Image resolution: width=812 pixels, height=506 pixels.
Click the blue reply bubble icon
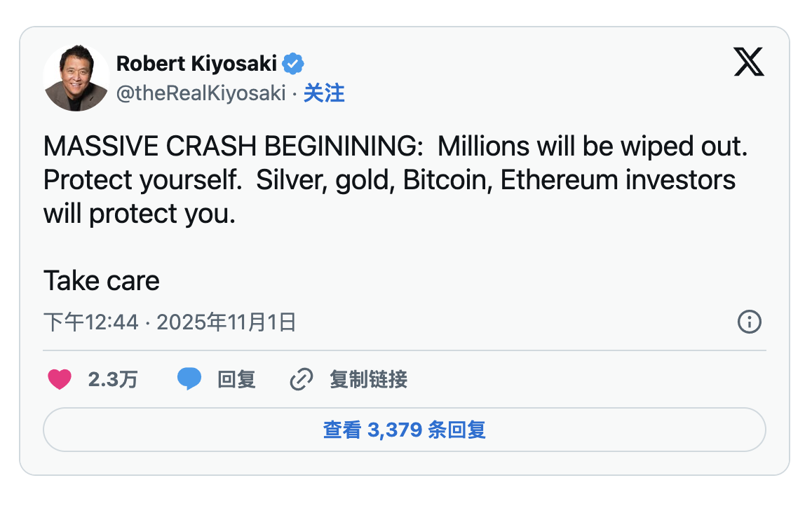coord(189,380)
